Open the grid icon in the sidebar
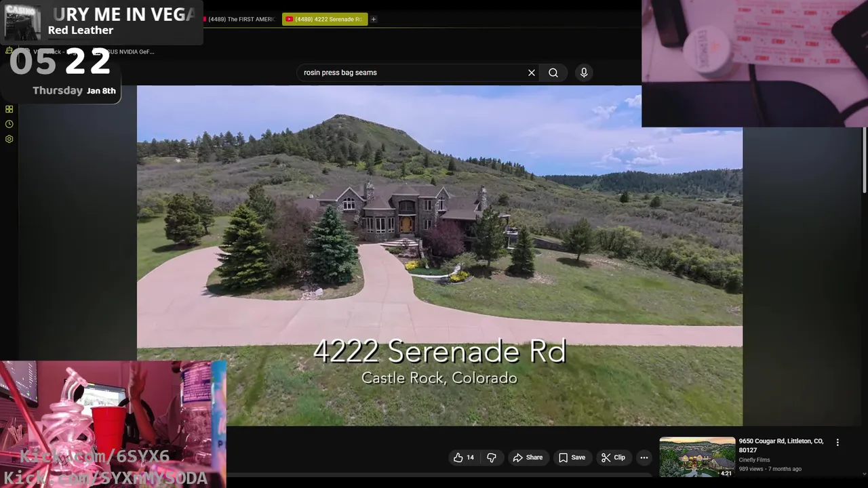Image resolution: width=868 pixels, height=488 pixels. click(x=9, y=109)
